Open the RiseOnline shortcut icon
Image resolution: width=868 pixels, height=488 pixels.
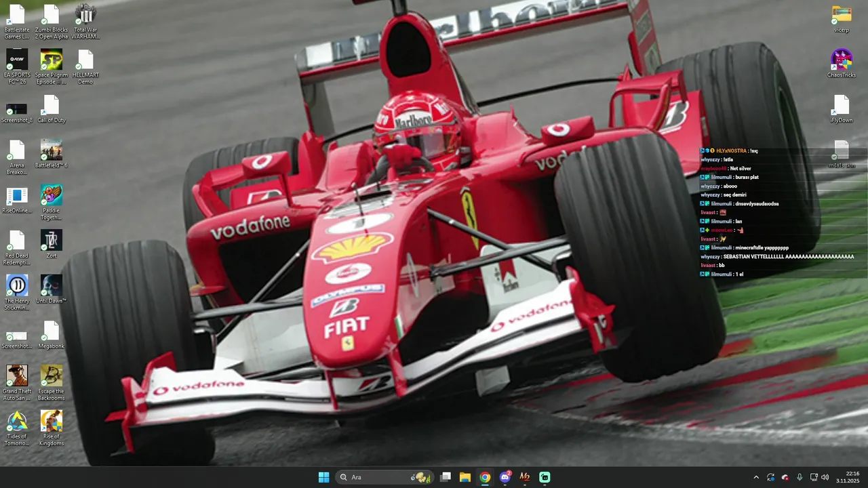pos(17,199)
